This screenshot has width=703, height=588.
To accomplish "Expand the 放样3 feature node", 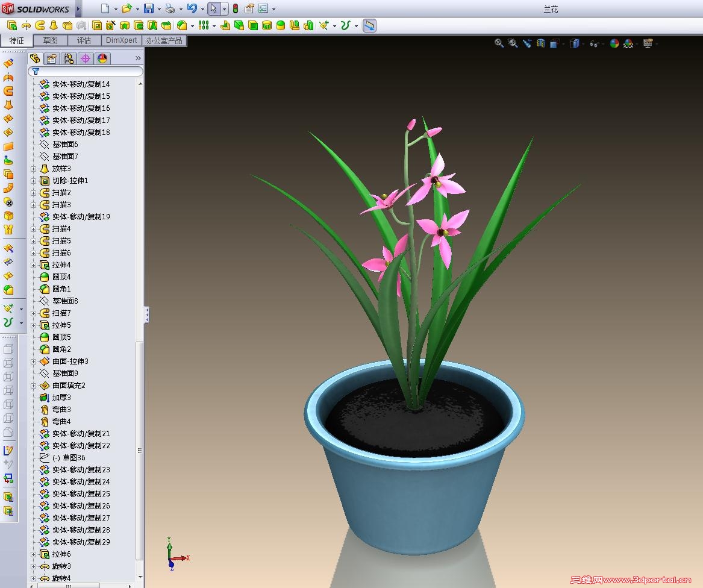I will (x=34, y=169).
